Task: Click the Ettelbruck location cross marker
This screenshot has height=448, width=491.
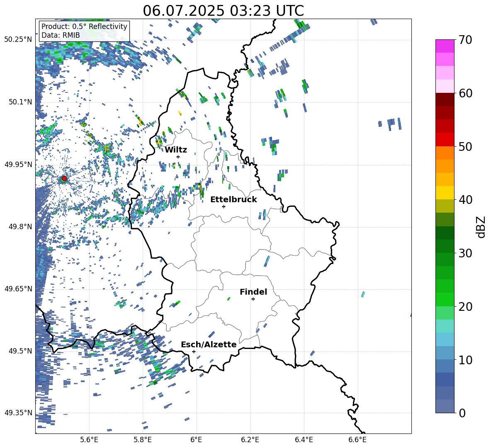Action: click(x=224, y=206)
